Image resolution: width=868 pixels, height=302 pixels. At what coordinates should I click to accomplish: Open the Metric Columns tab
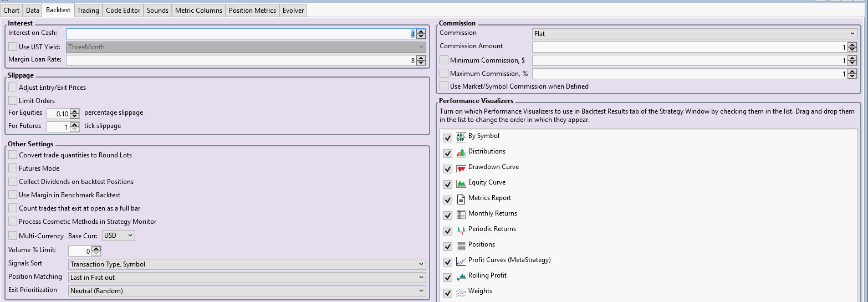[198, 11]
